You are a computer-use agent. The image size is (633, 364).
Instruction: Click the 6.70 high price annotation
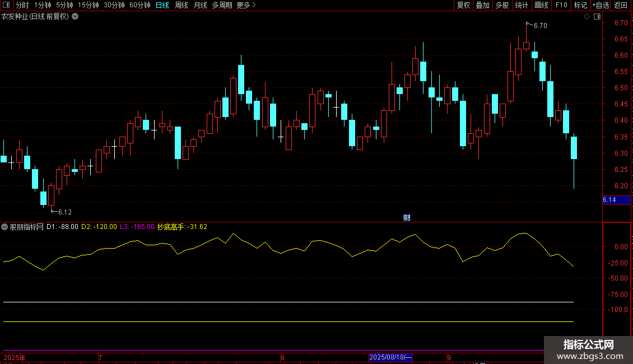coord(540,25)
